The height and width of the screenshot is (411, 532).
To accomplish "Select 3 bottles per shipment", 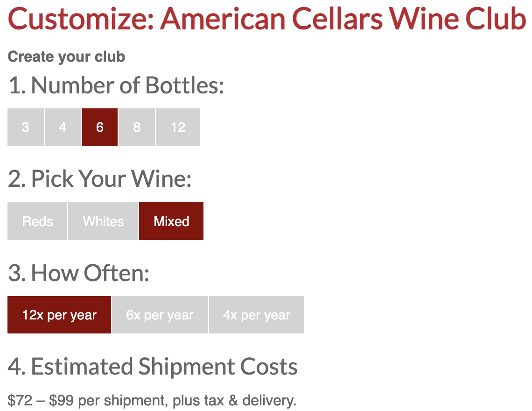I will tap(26, 127).
